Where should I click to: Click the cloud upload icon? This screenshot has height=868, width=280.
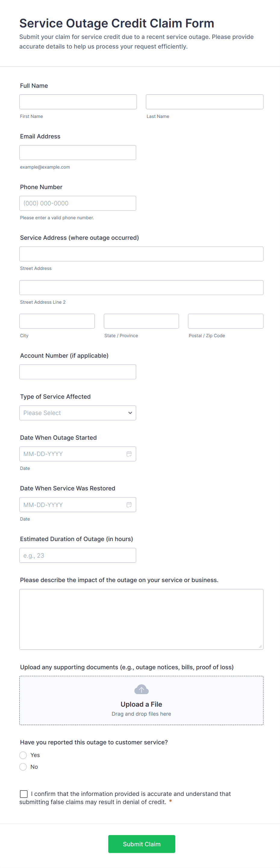pos(141,689)
